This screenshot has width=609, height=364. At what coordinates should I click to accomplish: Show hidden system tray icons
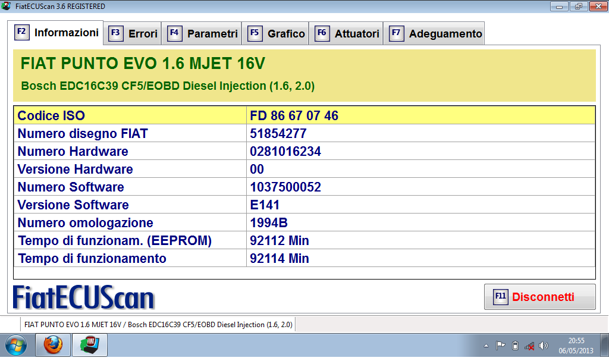tap(486, 346)
